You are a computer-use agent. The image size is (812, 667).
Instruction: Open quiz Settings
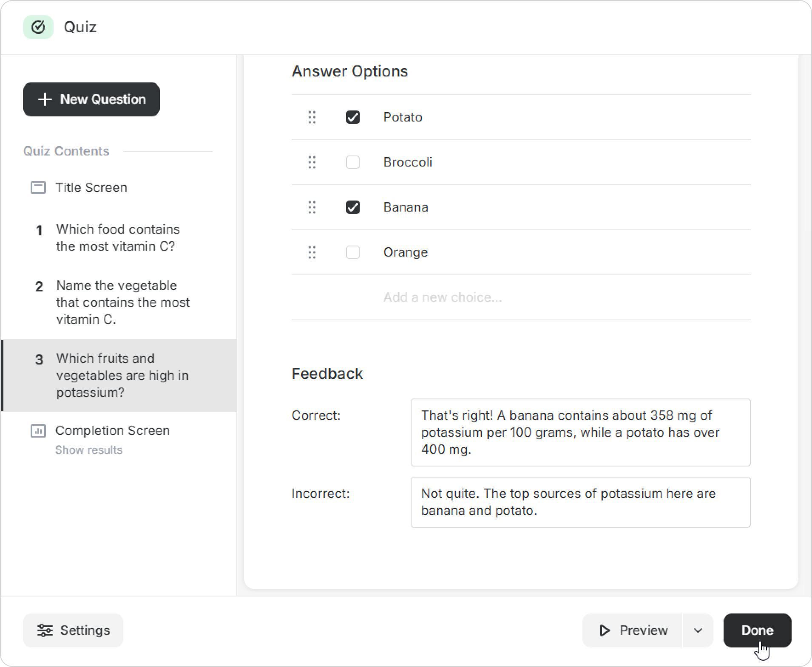coord(73,630)
